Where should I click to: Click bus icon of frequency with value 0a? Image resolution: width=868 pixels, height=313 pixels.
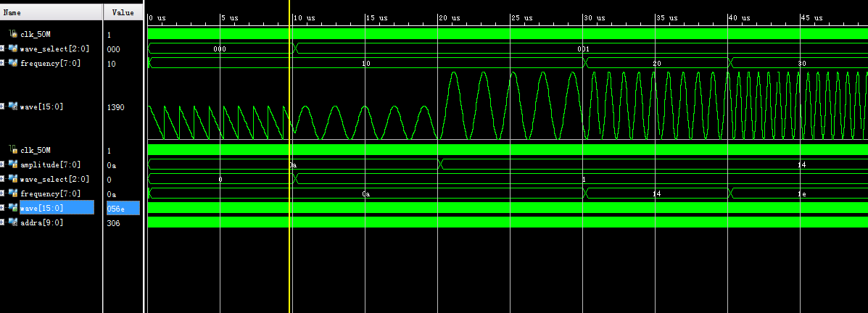[x=13, y=193]
